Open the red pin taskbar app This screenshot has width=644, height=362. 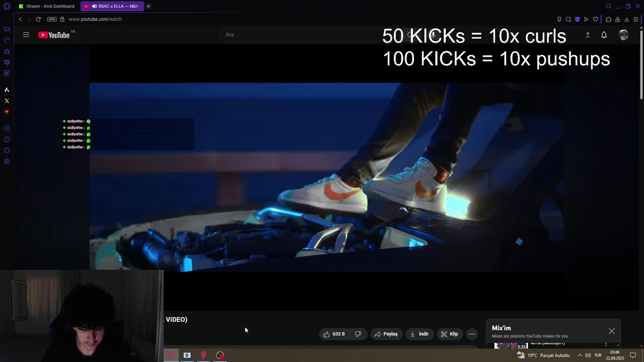[203, 355]
